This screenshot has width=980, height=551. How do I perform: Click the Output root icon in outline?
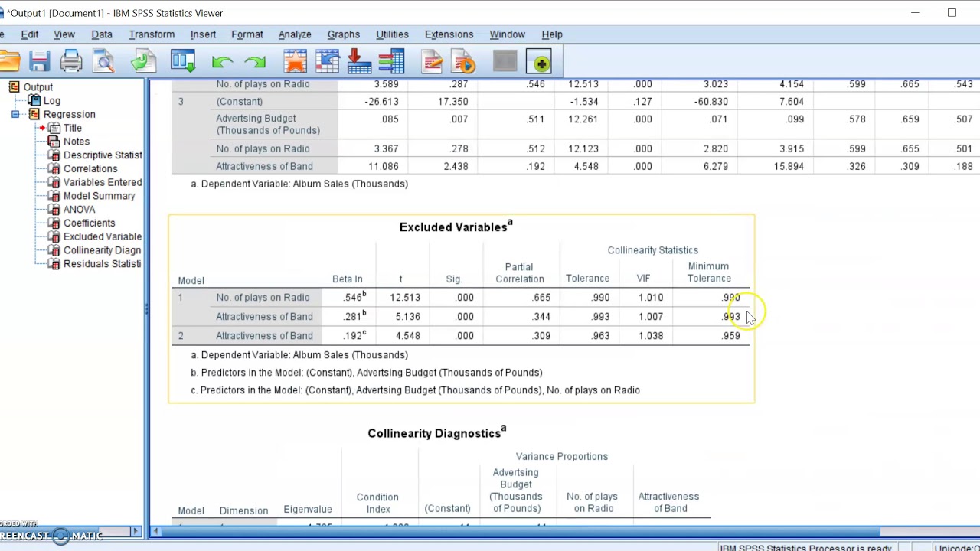tap(14, 87)
